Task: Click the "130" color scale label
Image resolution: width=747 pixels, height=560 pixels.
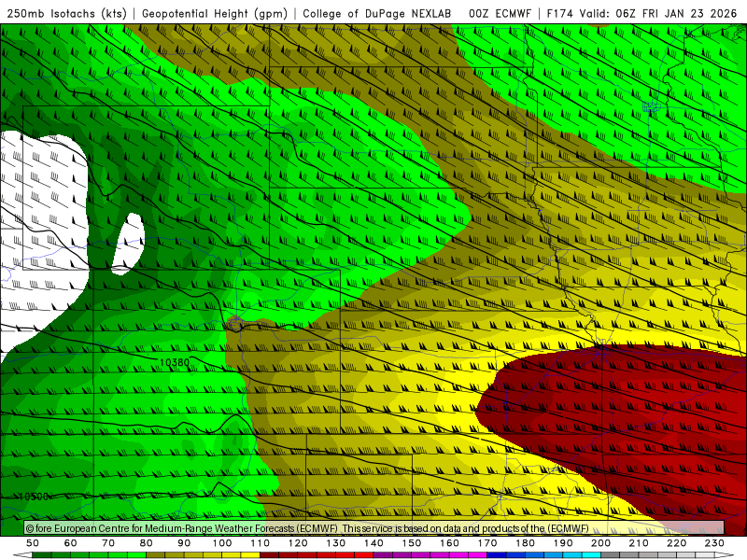Action: tap(336, 543)
